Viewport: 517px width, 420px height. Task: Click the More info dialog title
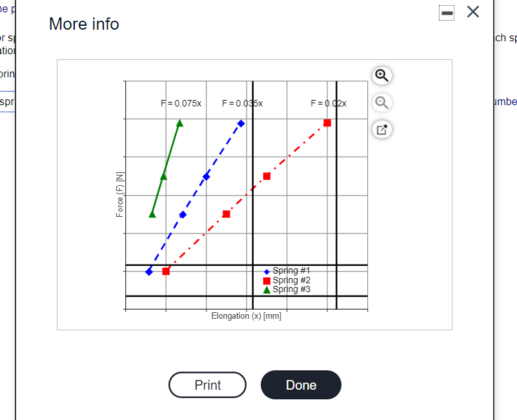[x=84, y=24]
